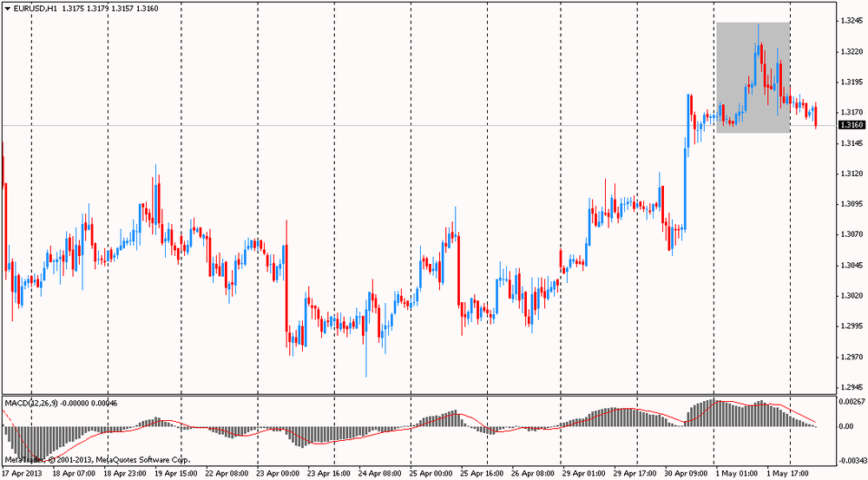Select the gray shaded rectangle on chart
This screenshot has height=480, width=868.
(x=752, y=52)
